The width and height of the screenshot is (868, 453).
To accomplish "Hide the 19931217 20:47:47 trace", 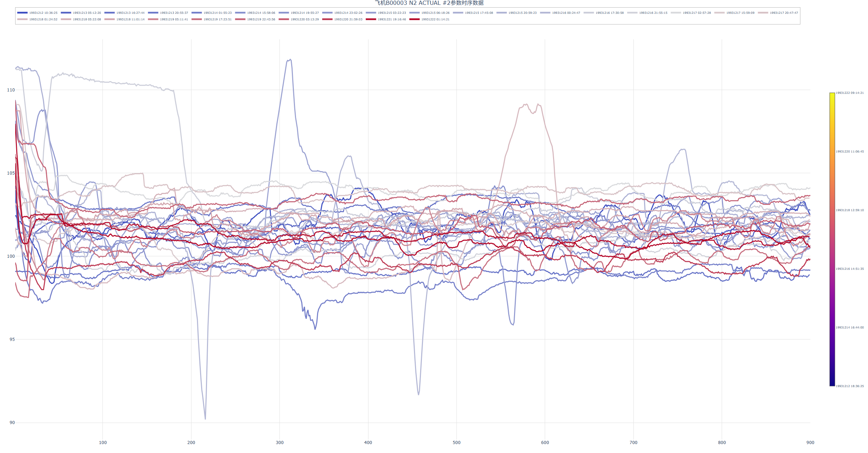I will pyautogui.click(x=783, y=13).
